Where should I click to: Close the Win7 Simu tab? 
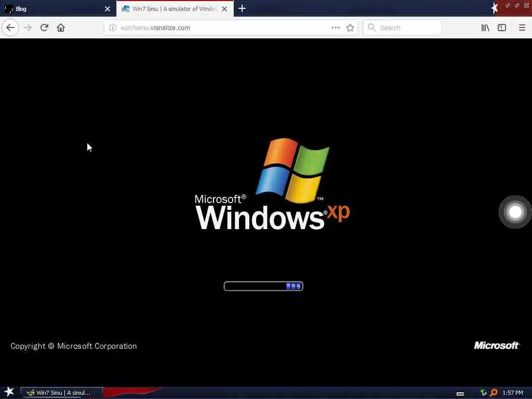coord(224,9)
